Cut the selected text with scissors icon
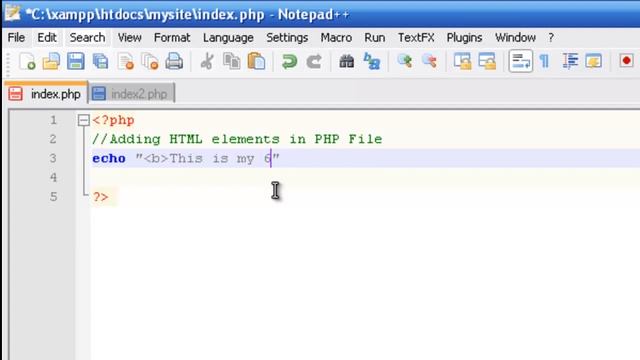This screenshot has height=360, width=640. click(207, 62)
